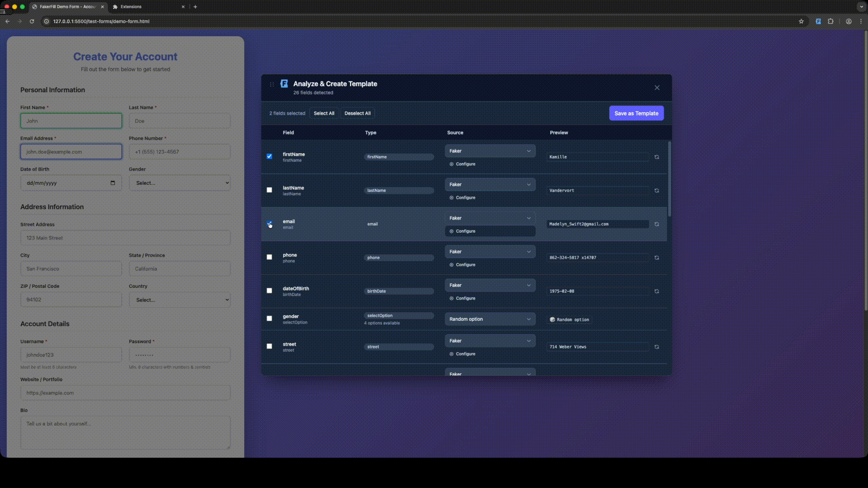Click the Deselect All button

357,113
